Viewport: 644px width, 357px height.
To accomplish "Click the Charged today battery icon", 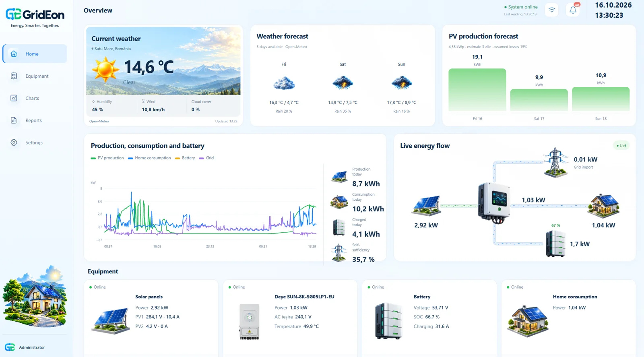I will [339, 227].
